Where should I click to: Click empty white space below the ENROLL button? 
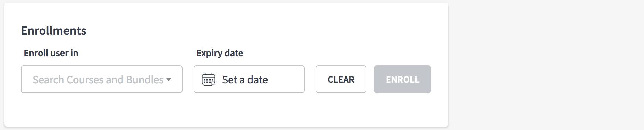[402, 109]
